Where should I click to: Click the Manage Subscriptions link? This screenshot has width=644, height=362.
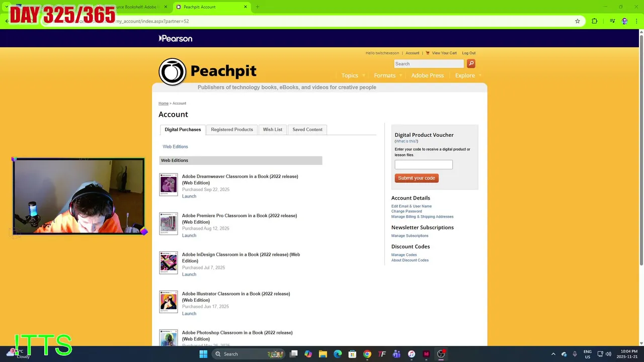410,236
